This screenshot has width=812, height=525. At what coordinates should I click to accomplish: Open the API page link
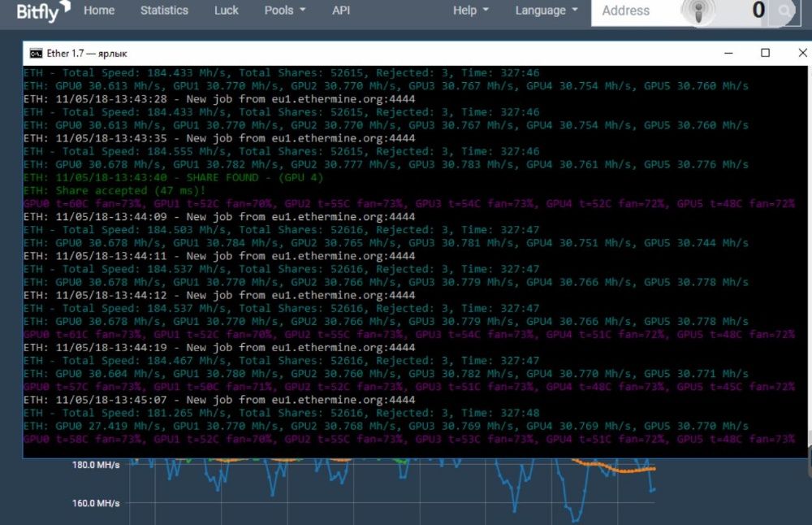click(341, 11)
